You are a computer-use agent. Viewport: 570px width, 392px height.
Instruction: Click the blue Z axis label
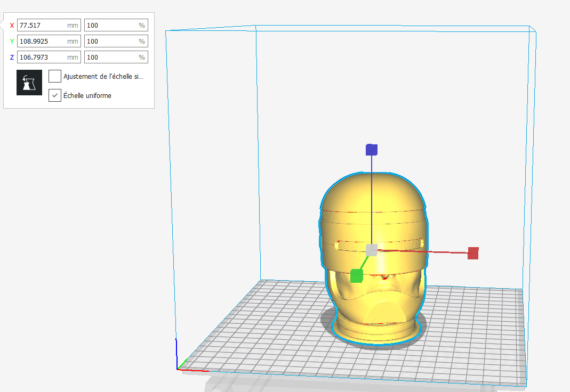click(x=12, y=58)
